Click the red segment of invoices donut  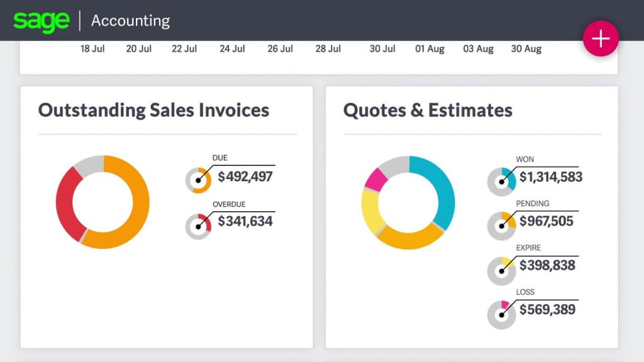pyautogui.click(x=65, y=206)
